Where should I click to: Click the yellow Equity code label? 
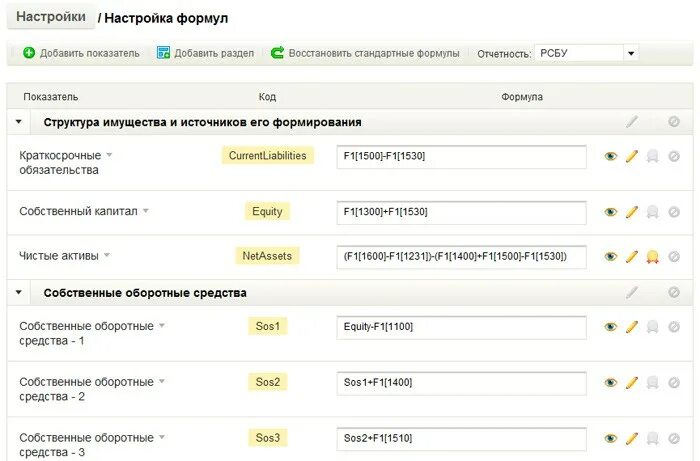click(267, 211)
